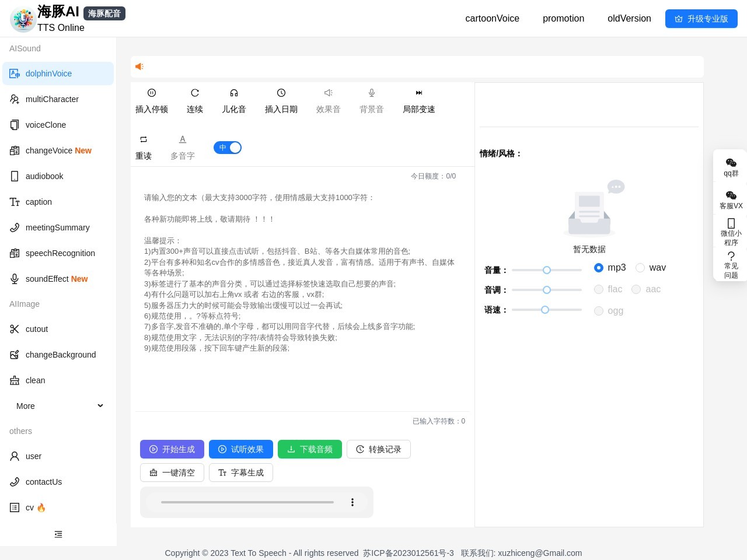
Task: Open the oldVersion menu item
Action: pyautogui.click(x=629, y=18)
